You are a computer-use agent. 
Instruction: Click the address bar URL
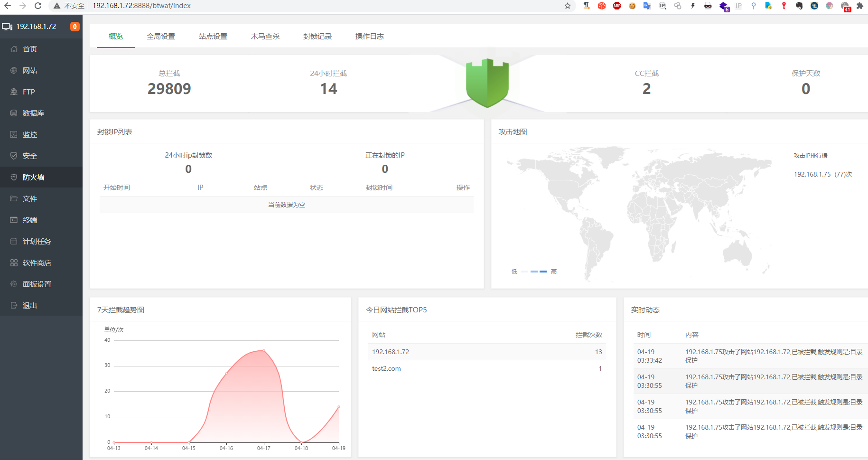(141, 6)
